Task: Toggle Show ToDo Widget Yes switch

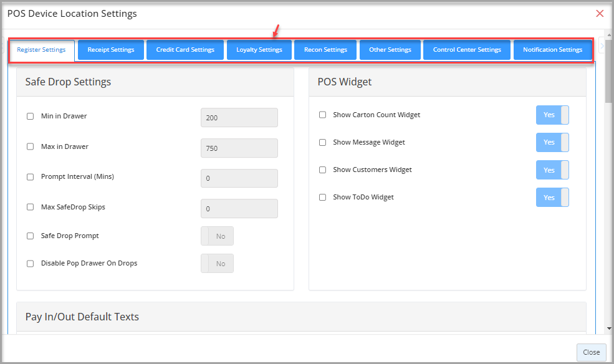Action: click(x=552, y=197)
